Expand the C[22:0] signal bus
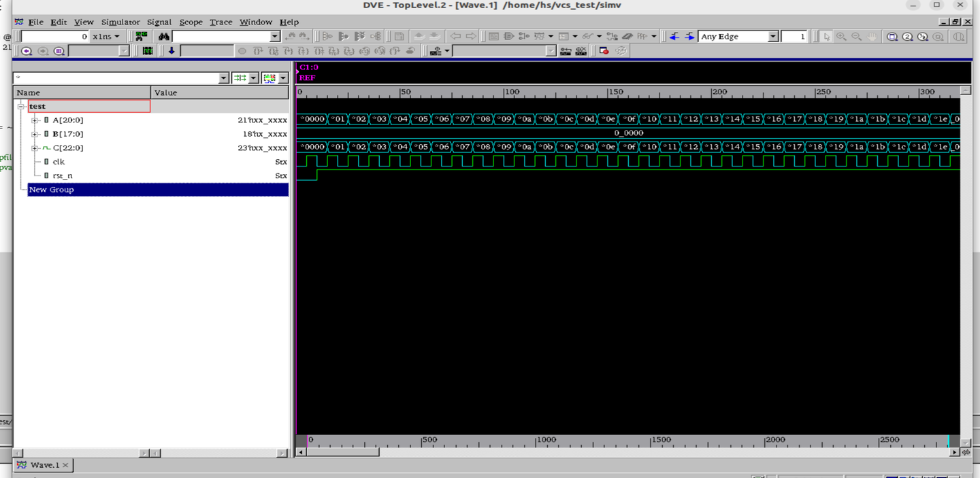 coord(35,148)
